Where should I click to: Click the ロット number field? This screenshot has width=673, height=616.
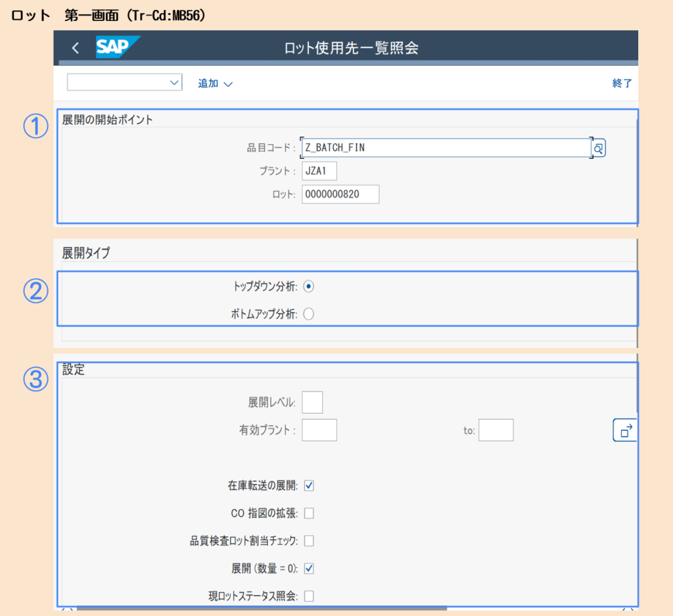tap(340, 194)
